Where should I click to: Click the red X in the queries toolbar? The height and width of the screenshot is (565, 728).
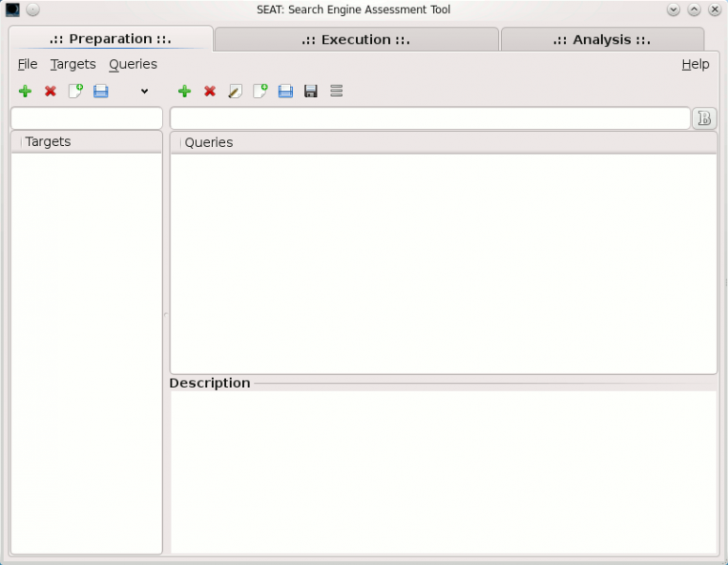tap(210, 91)
